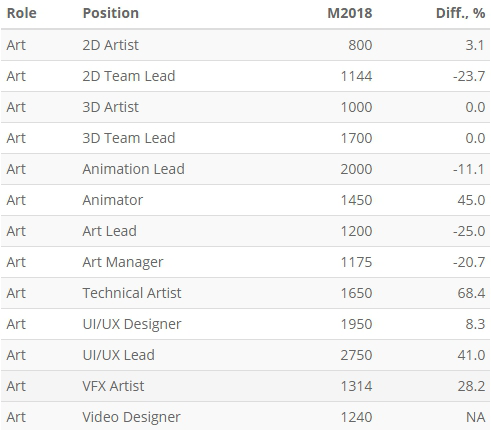The width and height of the screenshot is (491, 430).
Task: Select the Diff., % column header
Action: pyautogui.click(x=460, y=13)
